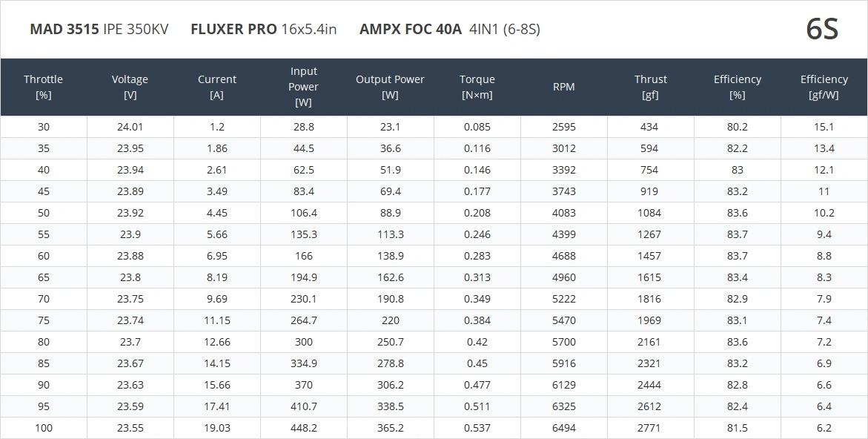Click the 6S voltage label
Screen dimensions: 868x439
point(822,30)
